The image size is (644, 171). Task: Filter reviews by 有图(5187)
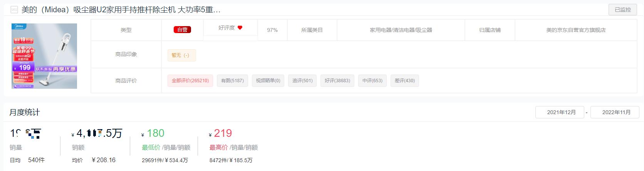point(233,81)
